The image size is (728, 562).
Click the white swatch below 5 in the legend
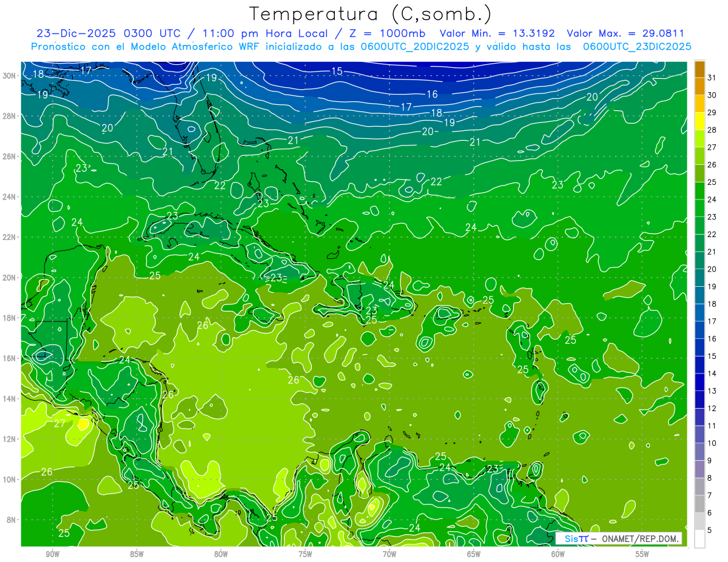pos(699,539)
